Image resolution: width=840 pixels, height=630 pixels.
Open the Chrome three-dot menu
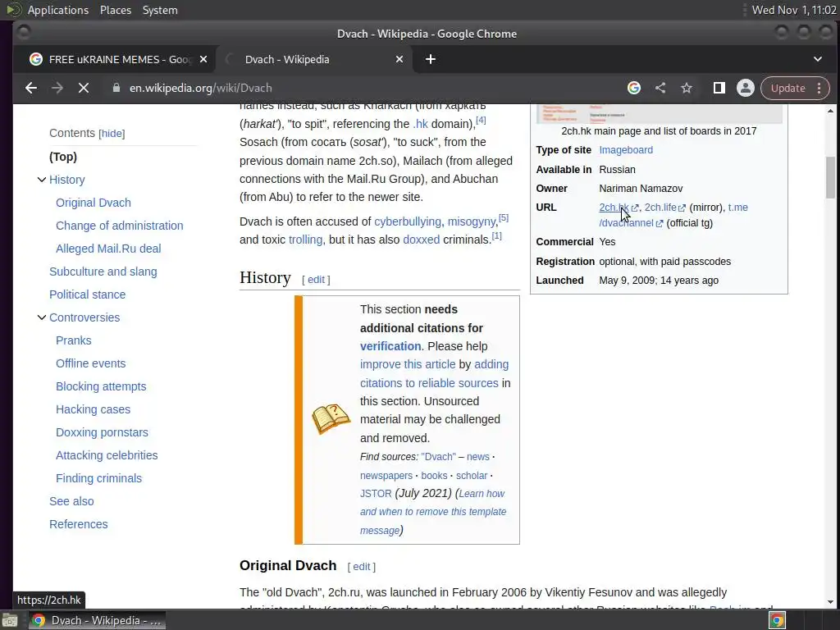pyautogui.click(x=819, y=88)
